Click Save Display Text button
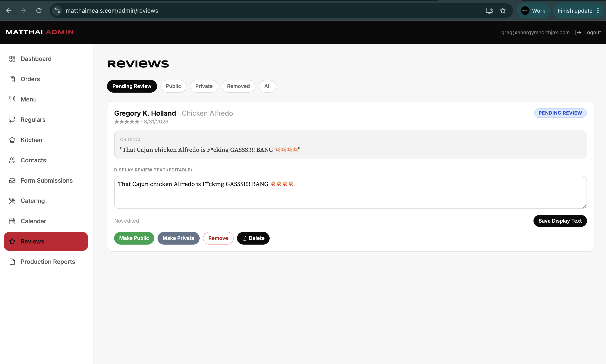The image size is (606, 364). (560, 221)
